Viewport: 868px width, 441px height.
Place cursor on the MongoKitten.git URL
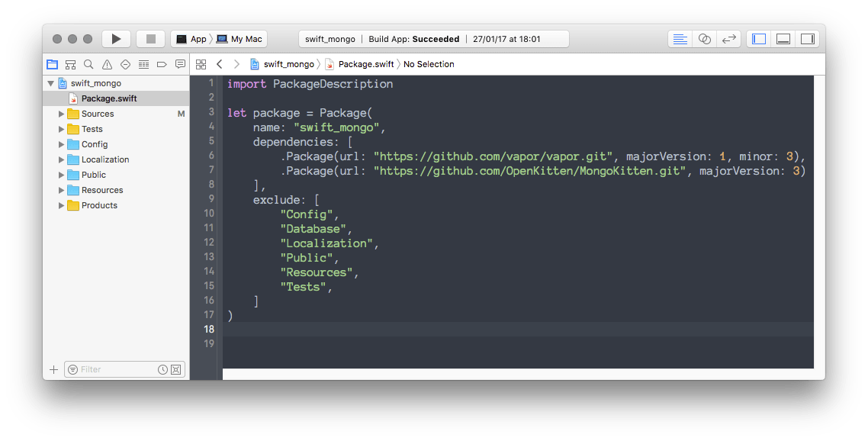[530, 171]
